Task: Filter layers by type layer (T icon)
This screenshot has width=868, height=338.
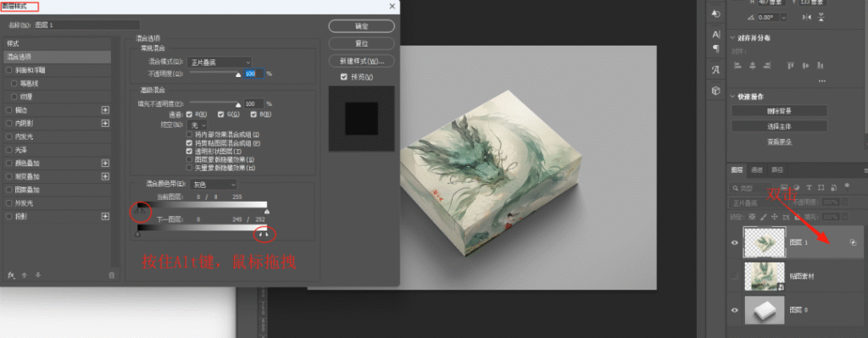Action: point(810,188)
